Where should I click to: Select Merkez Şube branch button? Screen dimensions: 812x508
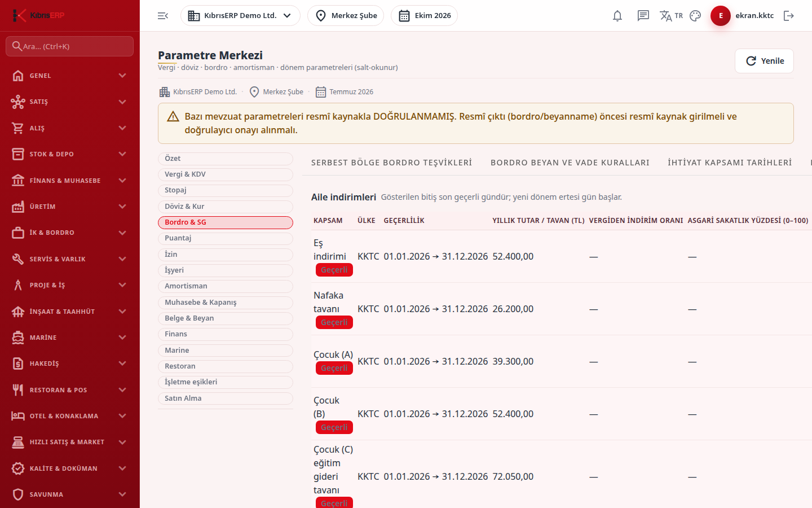tap(346, 16)
